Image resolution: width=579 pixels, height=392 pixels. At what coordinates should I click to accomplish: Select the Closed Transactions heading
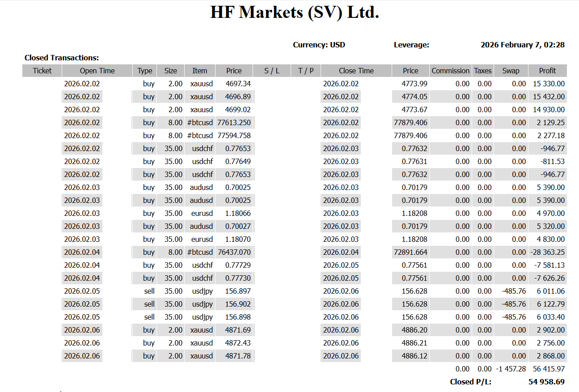point(62,58)
